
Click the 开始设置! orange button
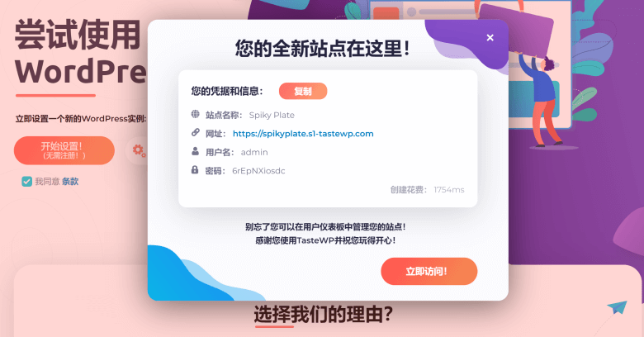[x=64, y=150]
